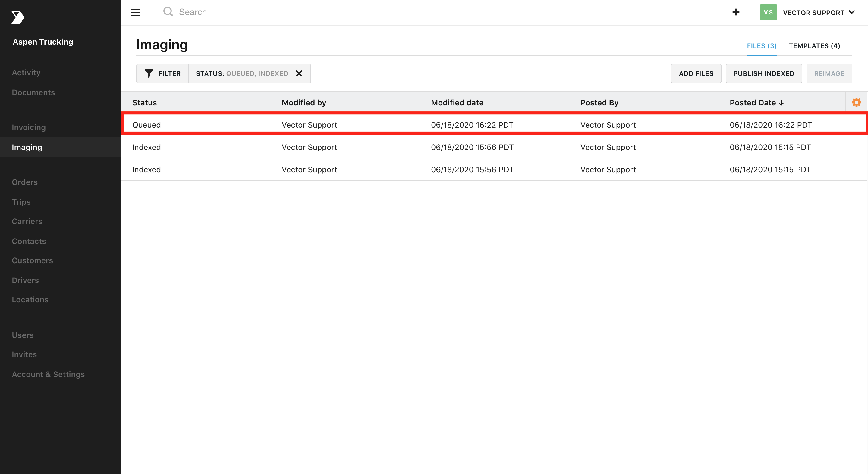Open Invoicing in the sidebar
This screenshot has width=868, height=474.
pyautogui.click(x=29, y=127)
